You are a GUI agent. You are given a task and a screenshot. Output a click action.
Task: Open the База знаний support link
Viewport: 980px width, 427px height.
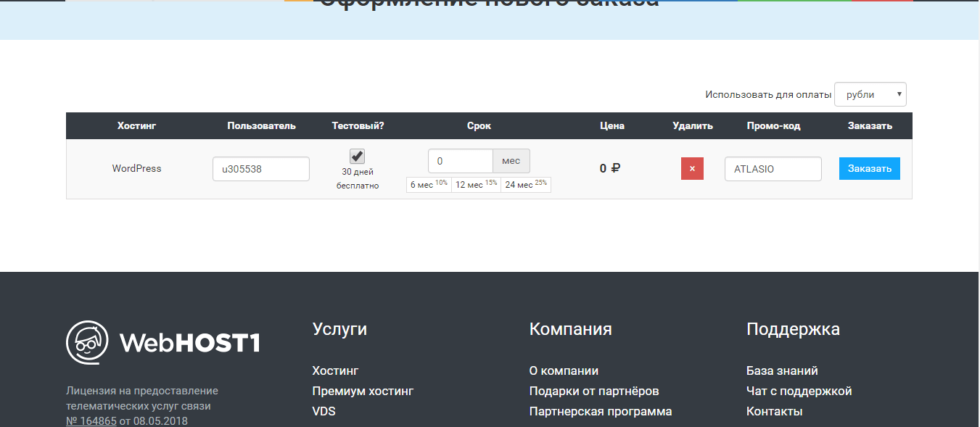click(782, 370)
